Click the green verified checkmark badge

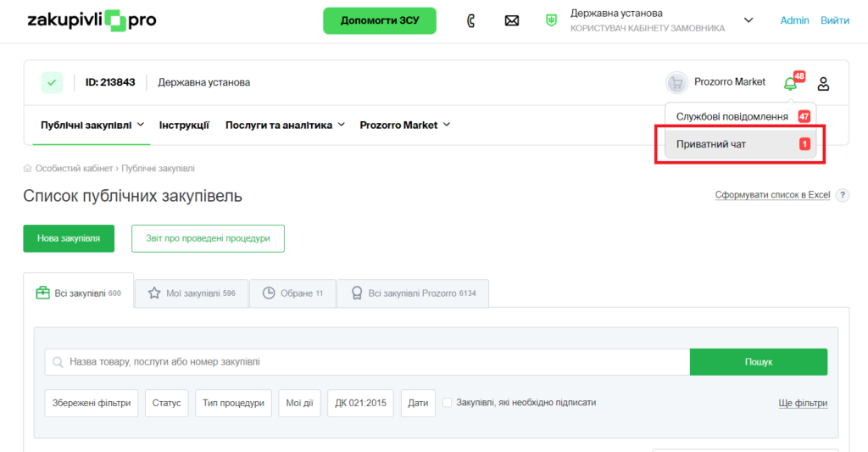click(x=52, y=82)
